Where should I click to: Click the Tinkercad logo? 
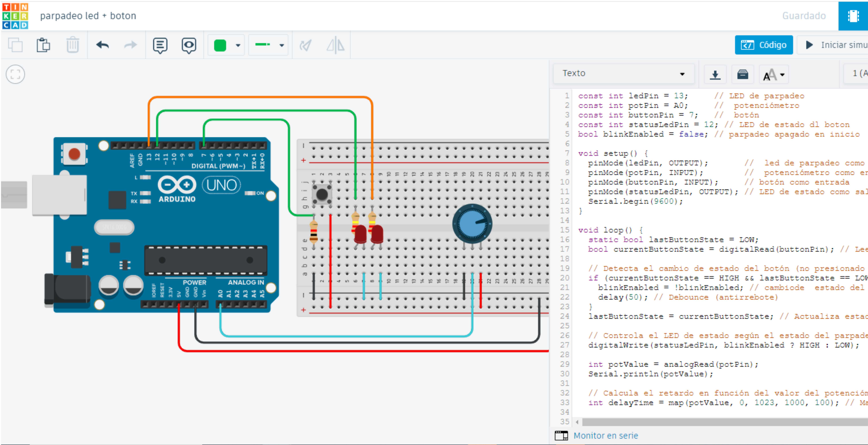[x=15, y=16]
